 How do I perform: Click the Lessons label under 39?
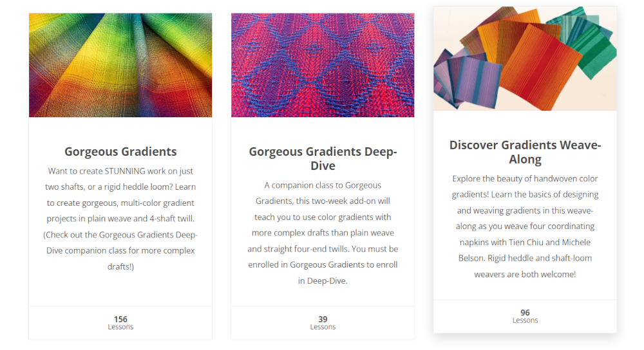click(323, 327)
